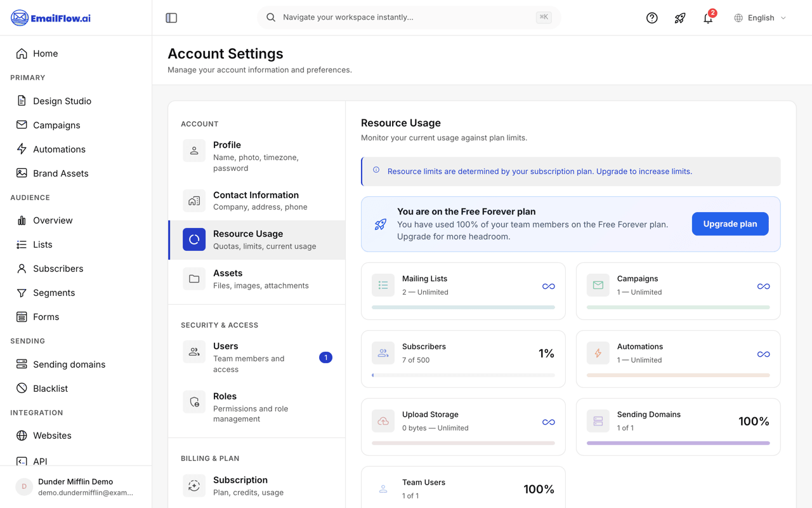
Task: Click the "1 of 1" Sending Domains text
Action: (625, 428)
